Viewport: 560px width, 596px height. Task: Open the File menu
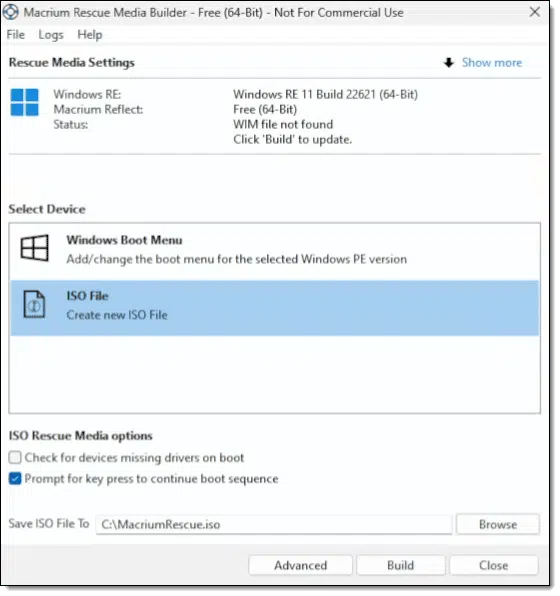click(x=16, y=35)
